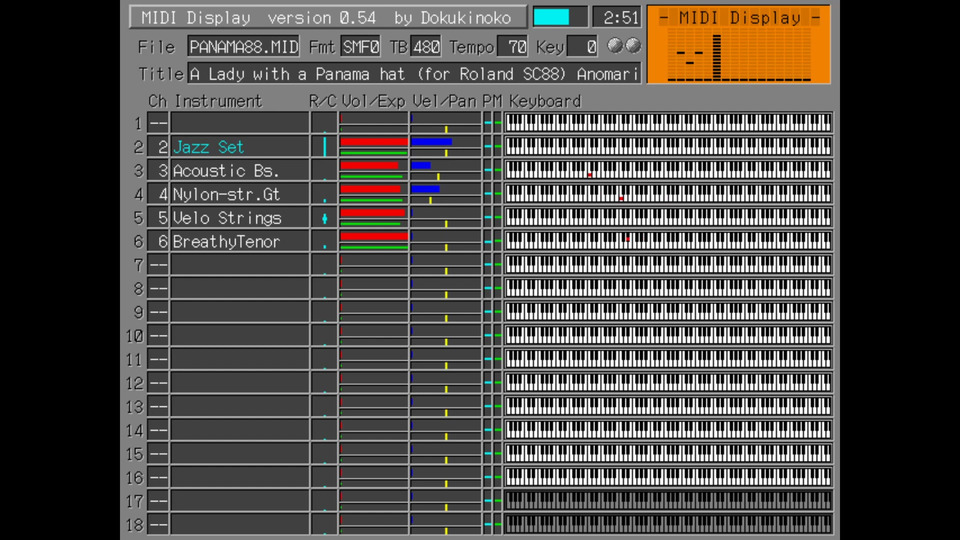This screenshot has height=540, width=960.
Task: Click the Instrument column header
Action: point(218,101)
